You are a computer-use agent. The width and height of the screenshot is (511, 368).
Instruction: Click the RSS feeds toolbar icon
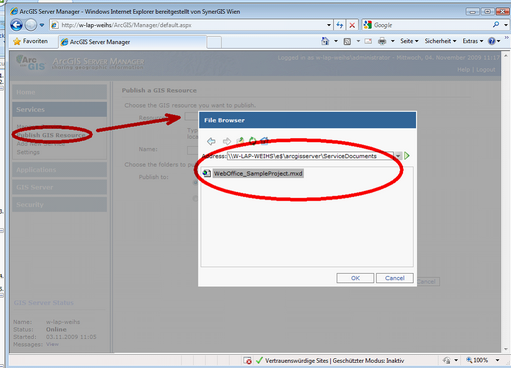(347, 41)
